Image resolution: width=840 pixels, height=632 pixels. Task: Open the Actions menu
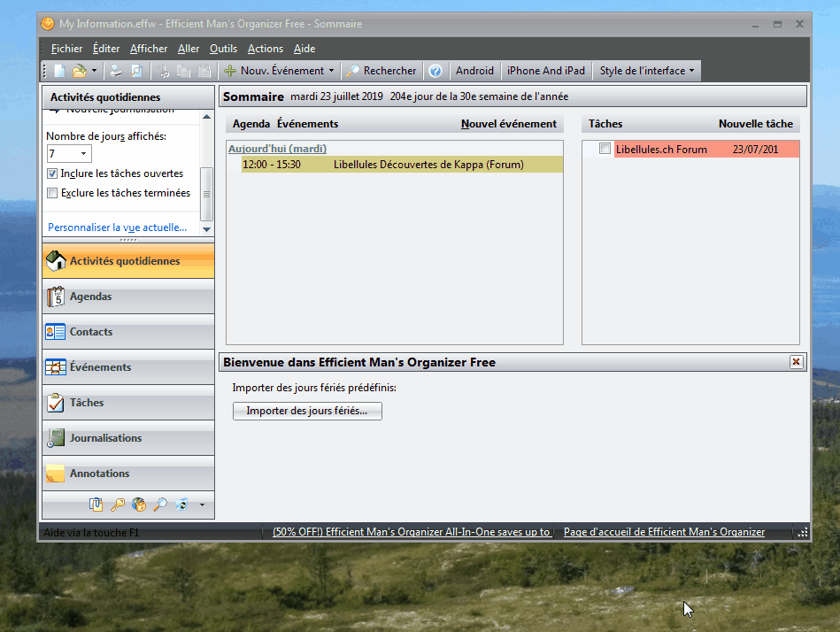point(266,49)
